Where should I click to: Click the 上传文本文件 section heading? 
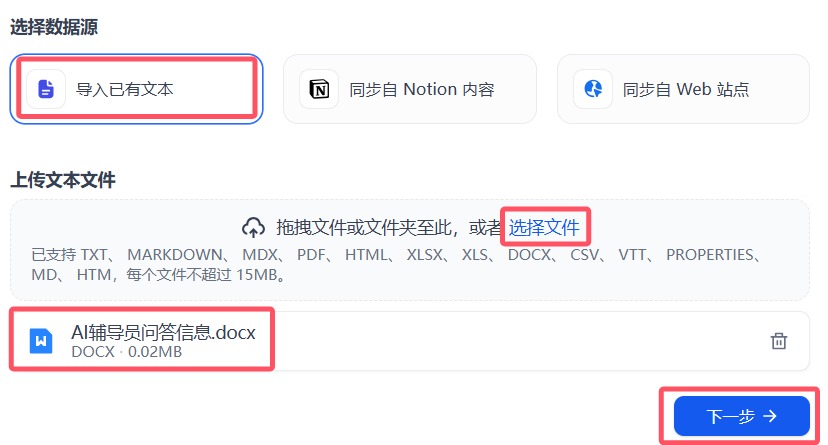click(63, 180)
